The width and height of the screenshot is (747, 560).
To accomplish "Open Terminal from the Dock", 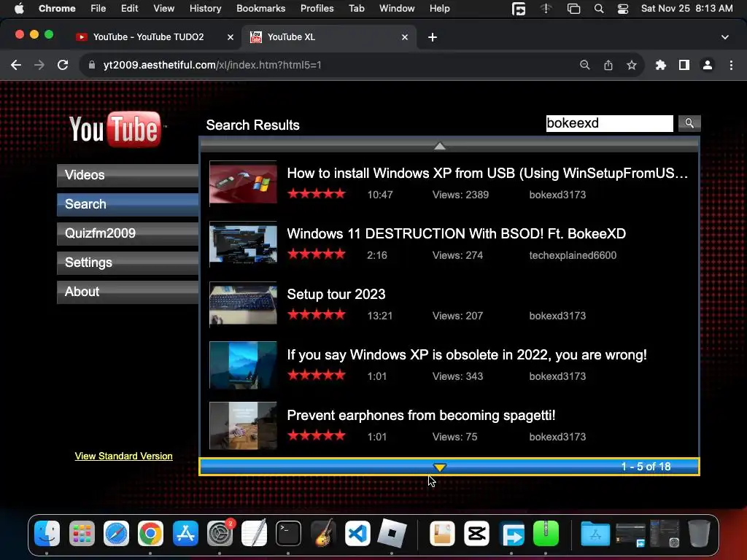I will (x=288, y=533).
